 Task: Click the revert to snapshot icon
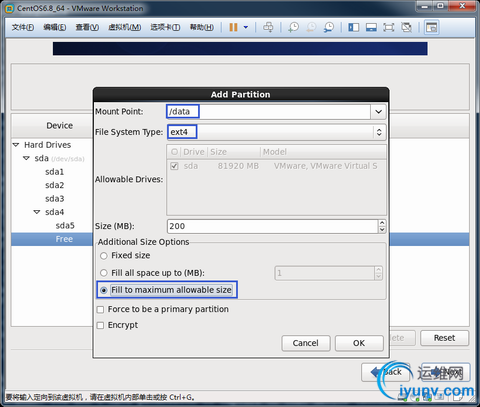coord(311,27)
